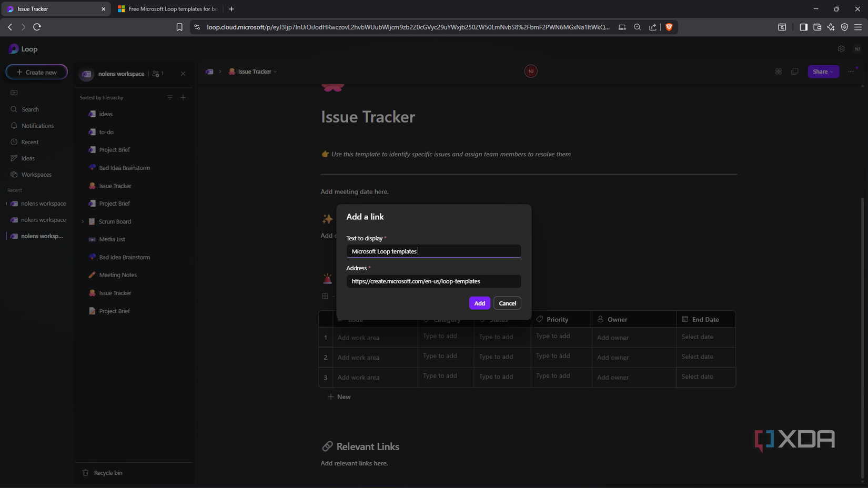This screenshot has height=488, width=868.
Task: Open the Workspaces section
Action: [36, 175]
